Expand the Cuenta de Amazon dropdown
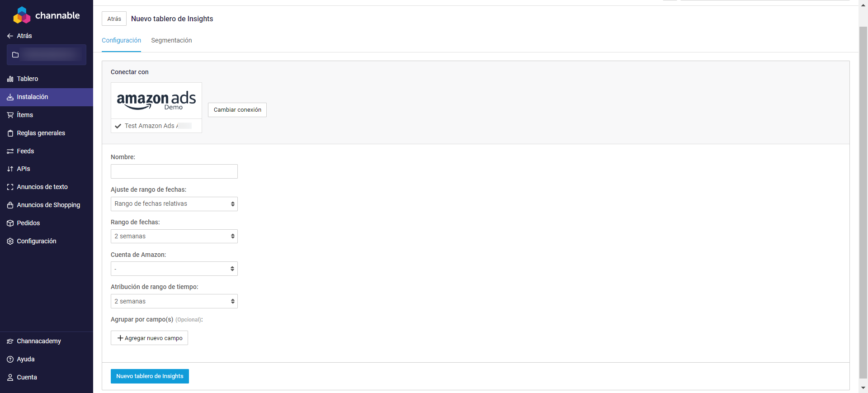This screenshot has width=868, height=393. [174, 269]
